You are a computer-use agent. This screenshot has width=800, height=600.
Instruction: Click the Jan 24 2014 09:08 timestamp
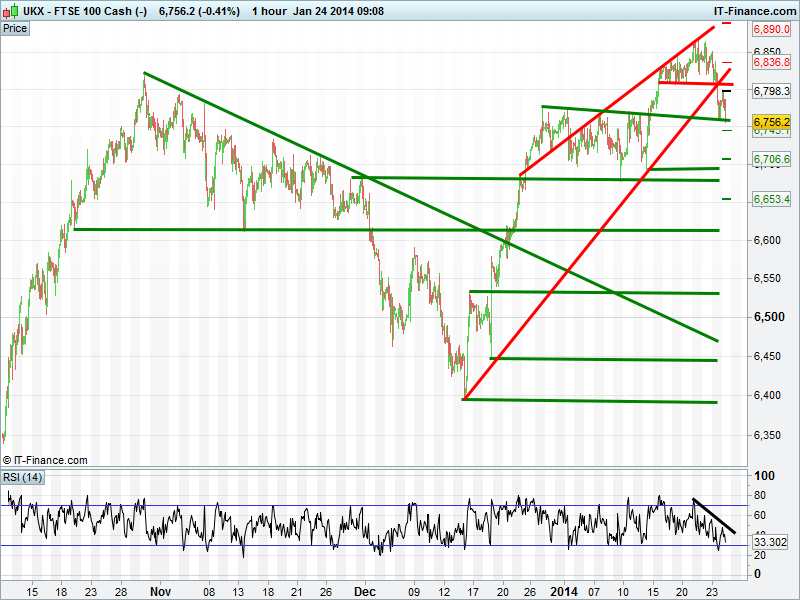pyautogui.click(x=338, y=11)
